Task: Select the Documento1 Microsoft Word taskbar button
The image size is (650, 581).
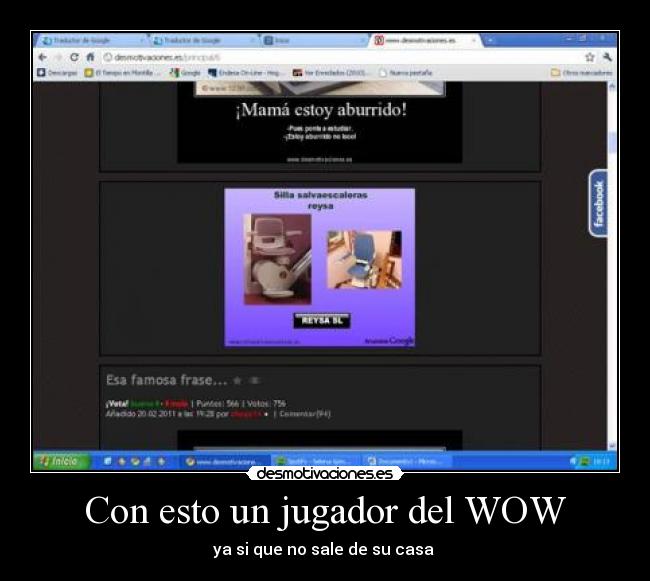Action: point(407,461)
